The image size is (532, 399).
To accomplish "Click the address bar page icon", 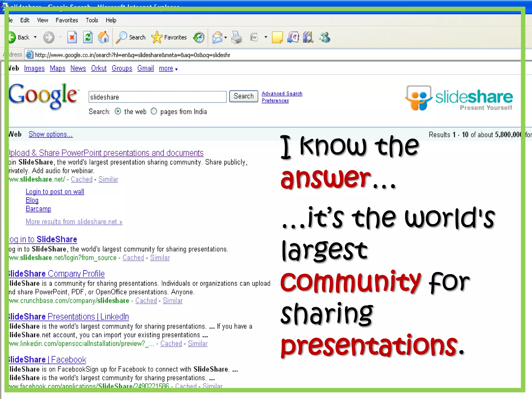I will [29, 55].
